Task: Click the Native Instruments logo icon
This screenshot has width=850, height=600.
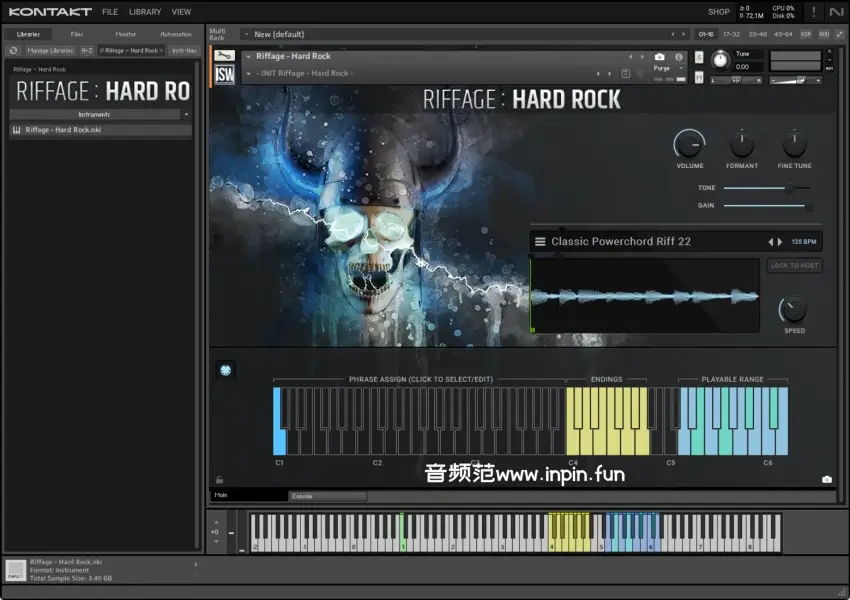Action: (x=835, y=12)
